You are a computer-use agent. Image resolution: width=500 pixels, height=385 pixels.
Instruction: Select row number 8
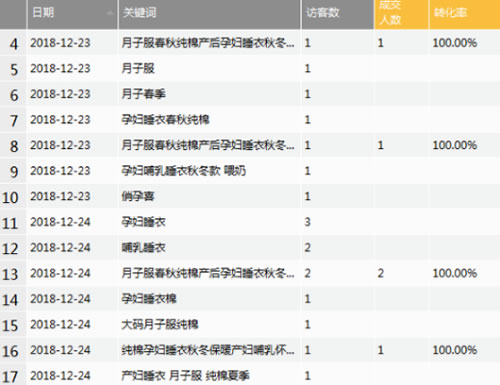pyautogui.click(x=13, y=146)
